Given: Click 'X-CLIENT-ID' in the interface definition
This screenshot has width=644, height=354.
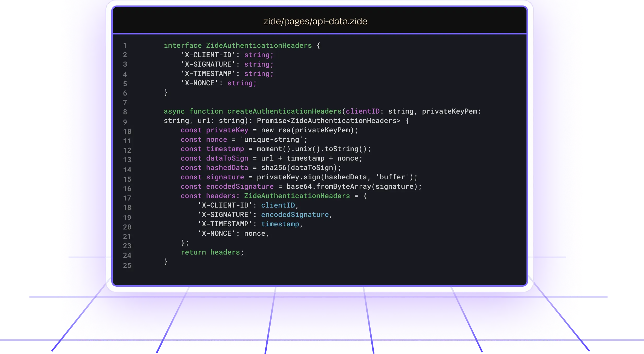Looking at the screenshot, I should pyautogui.click(x=208, y=55).
